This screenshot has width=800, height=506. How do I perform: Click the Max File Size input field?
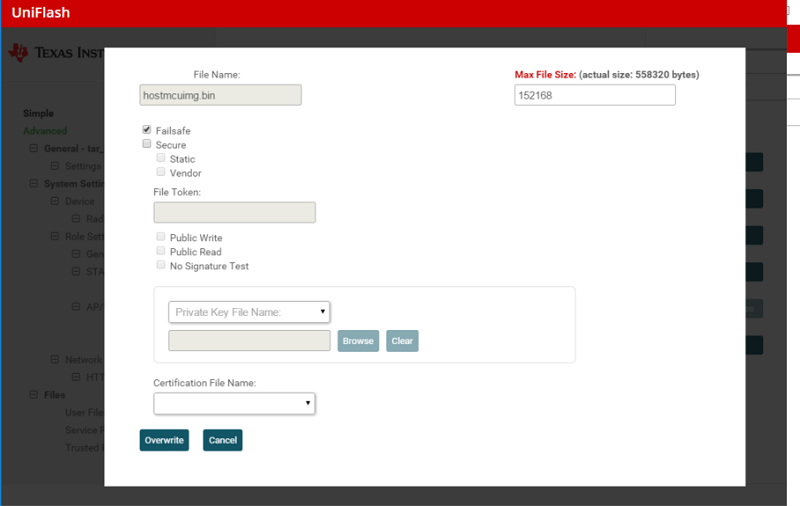pyautogui.click(x=594, y=95)
